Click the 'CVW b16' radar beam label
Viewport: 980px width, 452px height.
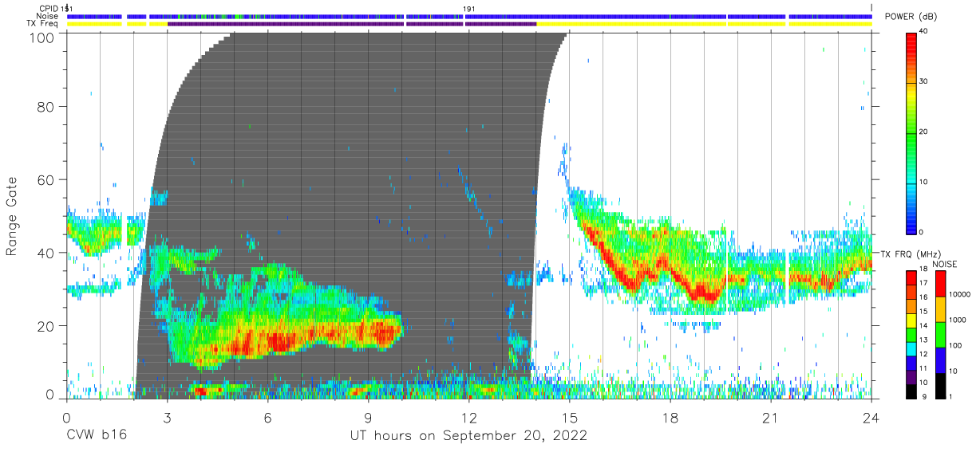95,436
